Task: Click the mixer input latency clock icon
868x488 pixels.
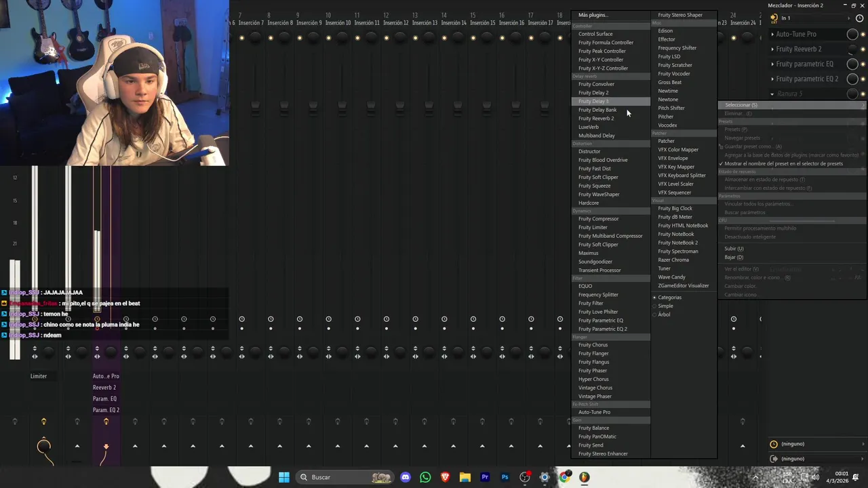Action: [x=861, y=18]
